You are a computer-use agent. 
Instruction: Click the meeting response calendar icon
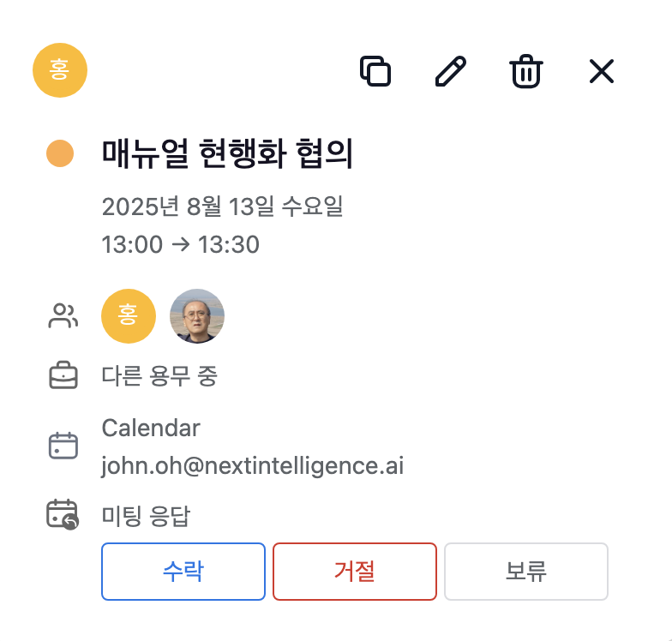[63, 514]
